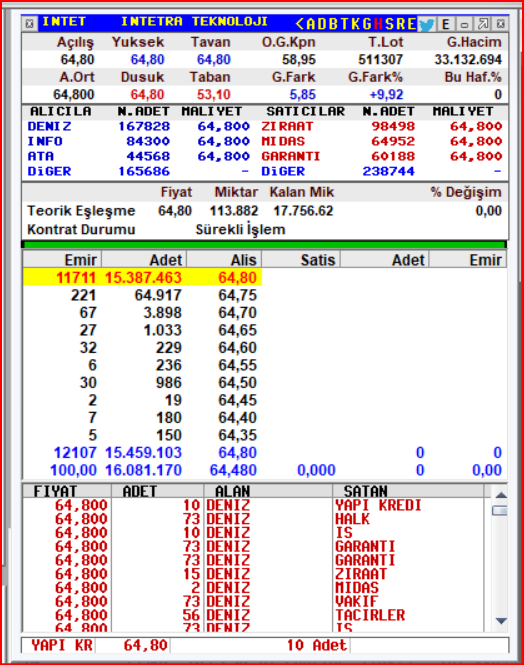Select the bid row at price 64,35
Screen dimensions: 524x665
pos(142,435)
